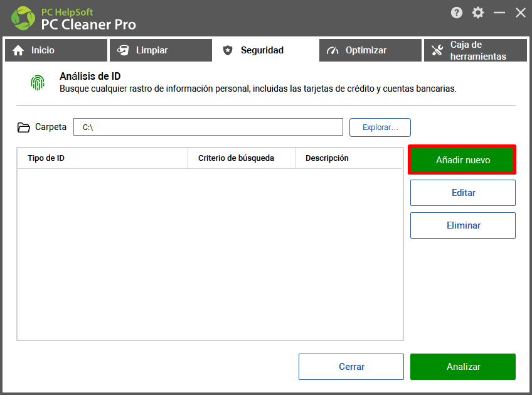Click the Explorar... button
Screen dimensions: 532x395
(380, 127)
